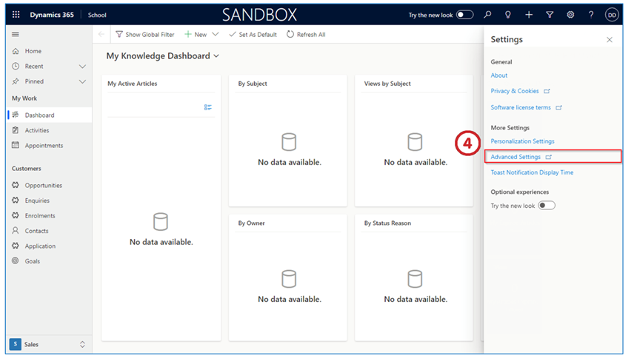Screen dimensions: 634x364
Task: Enable Try the new look under Optional experiences
Action: point(547,206)
